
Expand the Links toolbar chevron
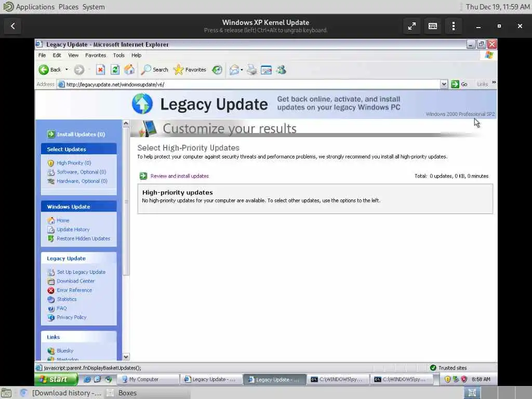pos(494,83)
